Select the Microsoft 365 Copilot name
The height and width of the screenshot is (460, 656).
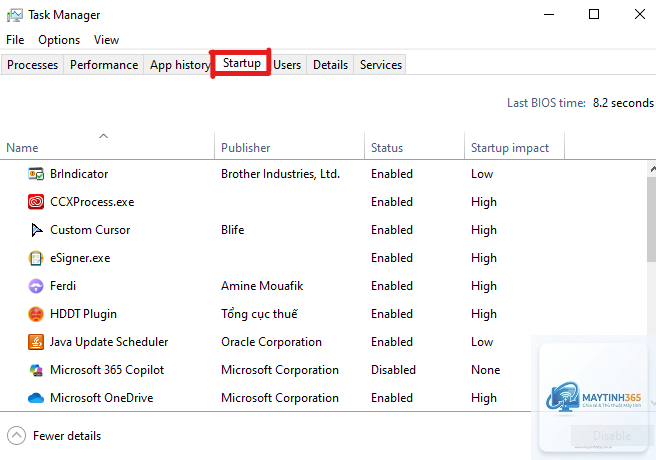tap(107, 370)
